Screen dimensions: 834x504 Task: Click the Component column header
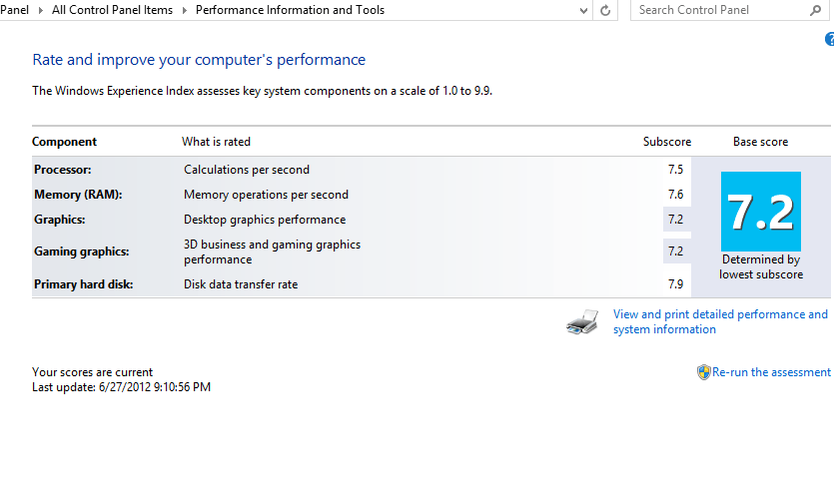point(64,142)
